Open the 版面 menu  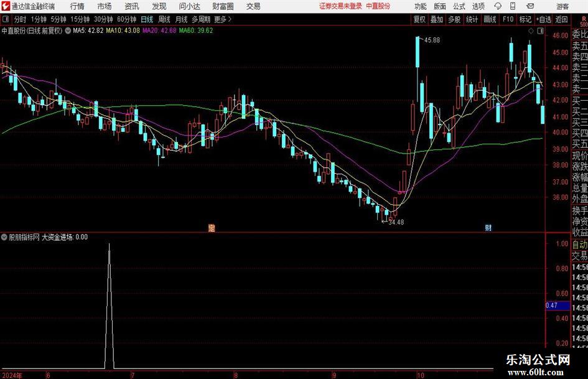click(440, 6)
